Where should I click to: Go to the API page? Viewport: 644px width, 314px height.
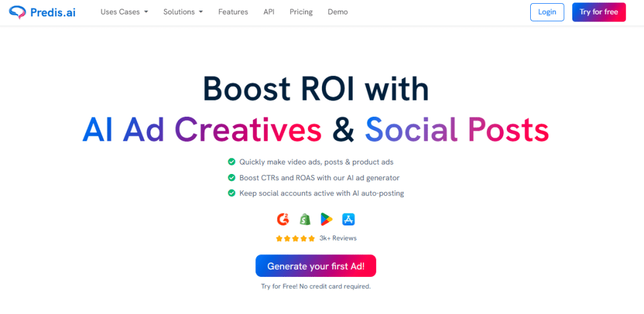click(x=269, y=12)
